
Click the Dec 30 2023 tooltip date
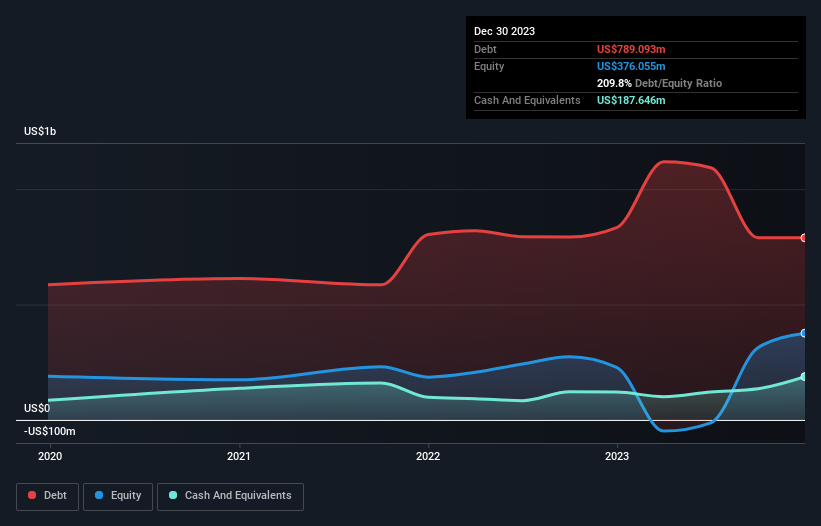click(x=504, y=31)
